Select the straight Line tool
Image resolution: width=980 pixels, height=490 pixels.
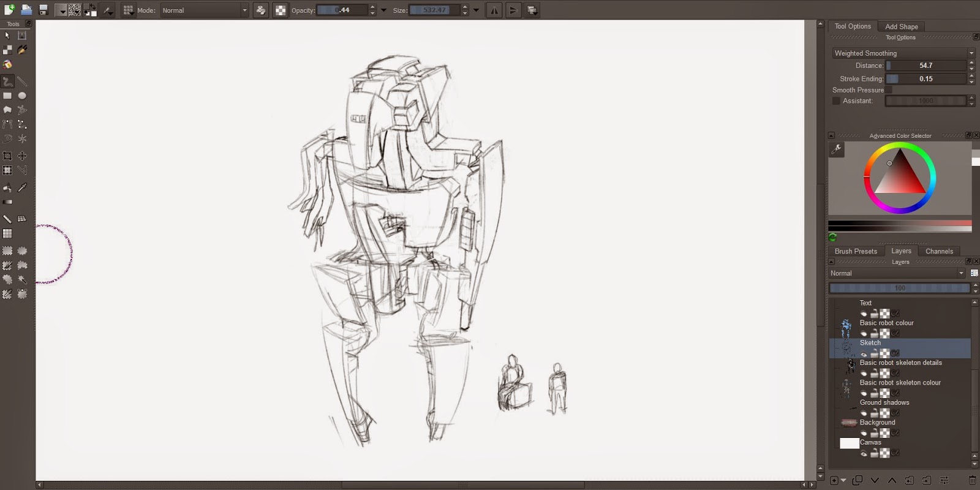click(22, 81)
